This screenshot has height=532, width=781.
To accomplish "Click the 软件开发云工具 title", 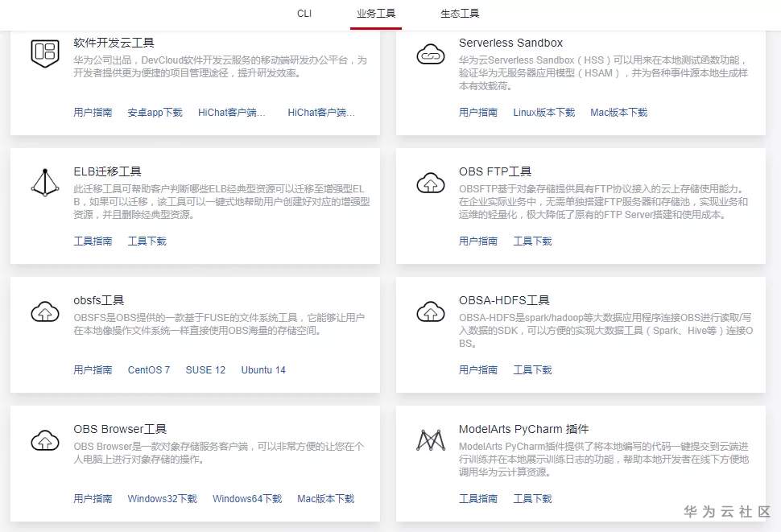I will pyautogui.click(x=114, y=43).
